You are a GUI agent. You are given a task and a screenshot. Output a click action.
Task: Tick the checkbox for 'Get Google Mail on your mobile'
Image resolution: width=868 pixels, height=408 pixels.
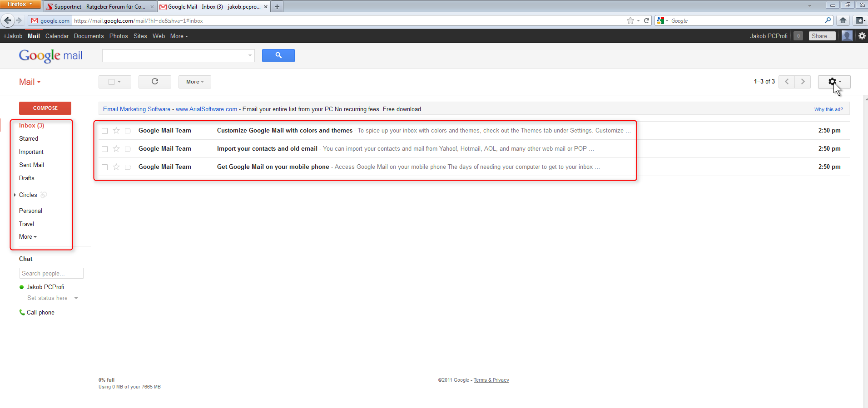[104, 167]
